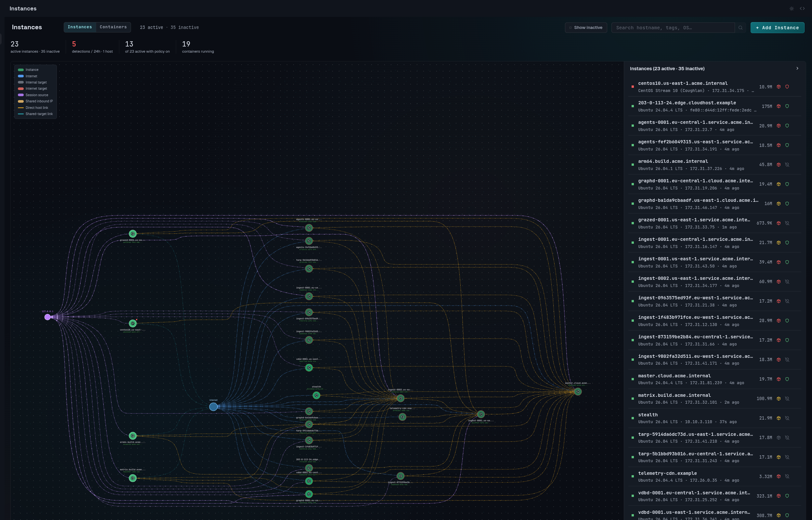The height and width of the screenshot is (520, 812).
Task: Click cube icon on master.cloud.acme.internal row
Action: 779,379
